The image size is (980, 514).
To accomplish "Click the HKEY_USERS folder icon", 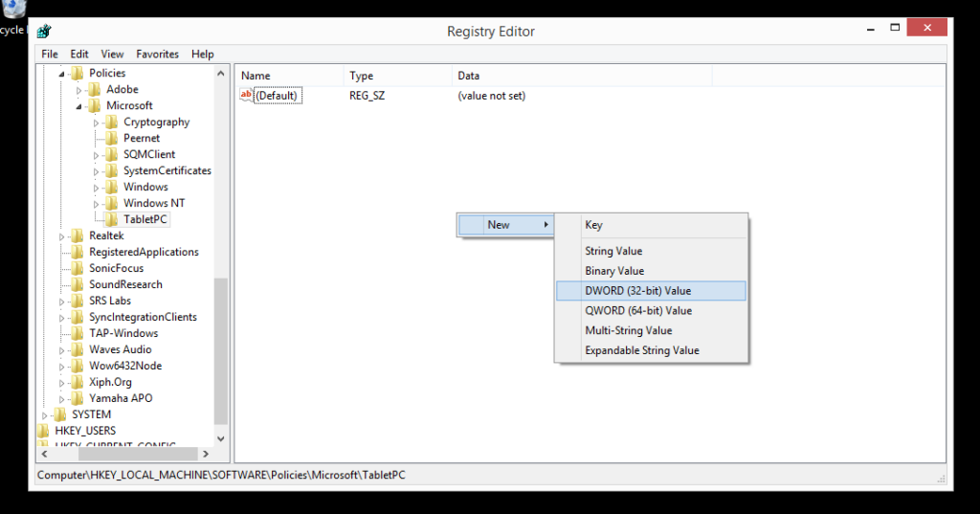I will [43, 431].
